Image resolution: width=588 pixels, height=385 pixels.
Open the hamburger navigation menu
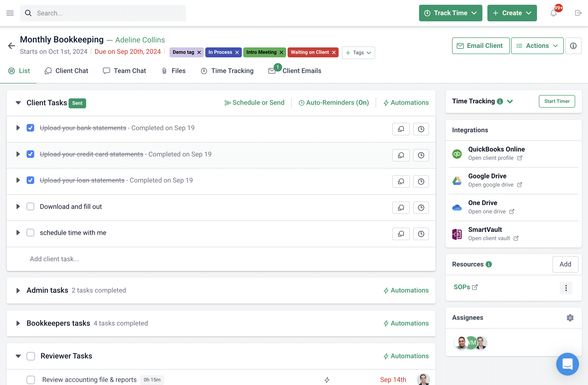pos(10,13)
